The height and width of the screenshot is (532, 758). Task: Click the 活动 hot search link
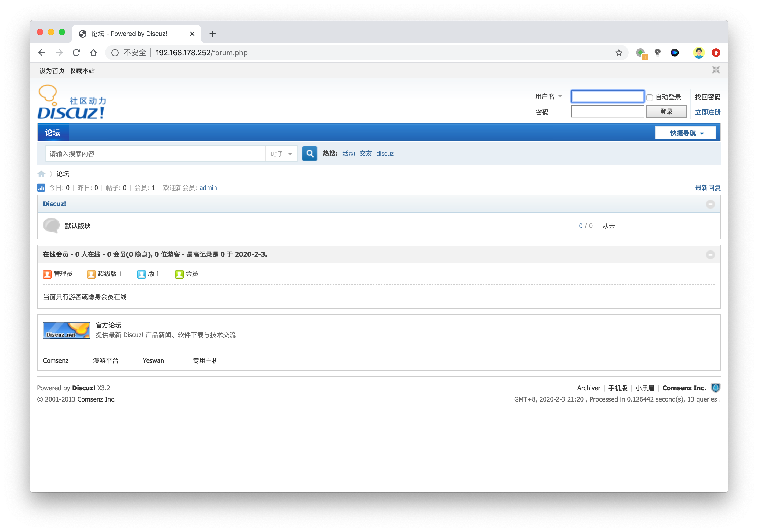coord(348,154)
